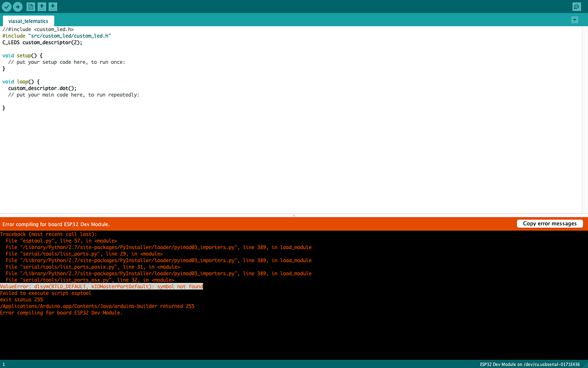Click the line number indicator showing 1
The height and width of the screenshot is (368, 588).
pos(5,364)
